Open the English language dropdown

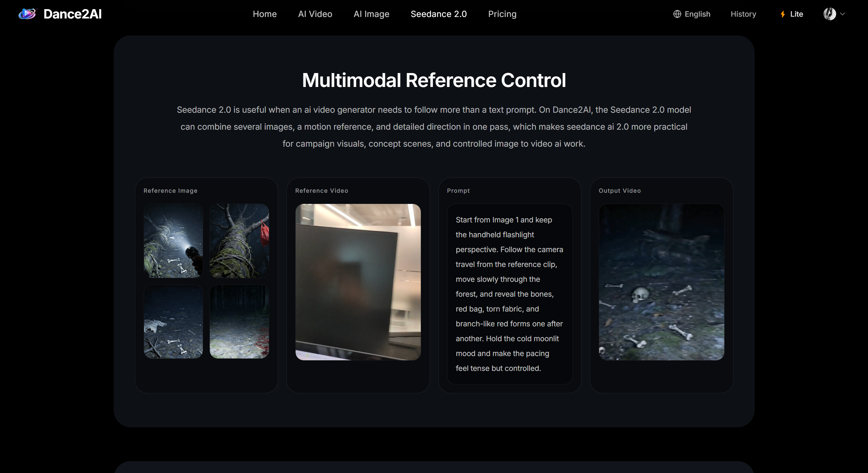pos(691,14)
